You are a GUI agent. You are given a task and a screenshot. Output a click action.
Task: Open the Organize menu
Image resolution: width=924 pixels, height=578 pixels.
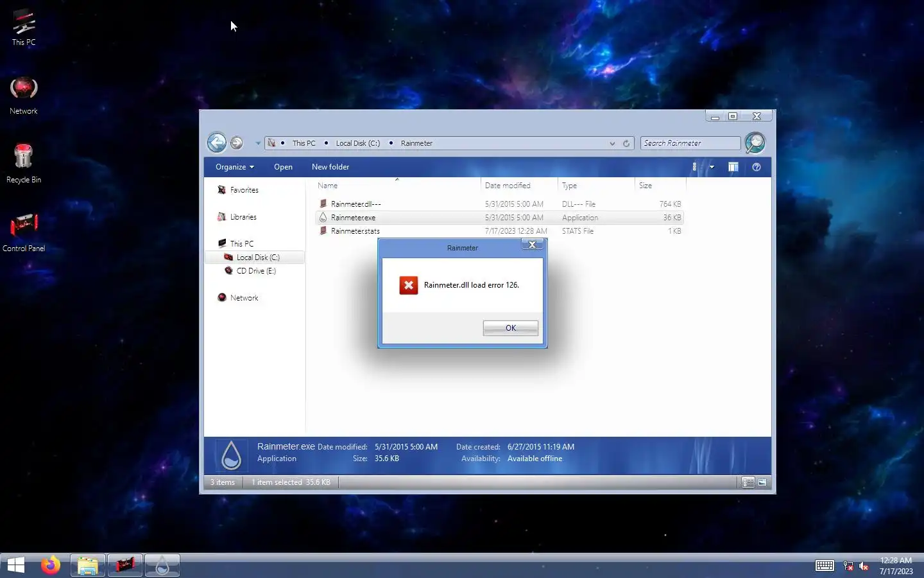point(234,167)
